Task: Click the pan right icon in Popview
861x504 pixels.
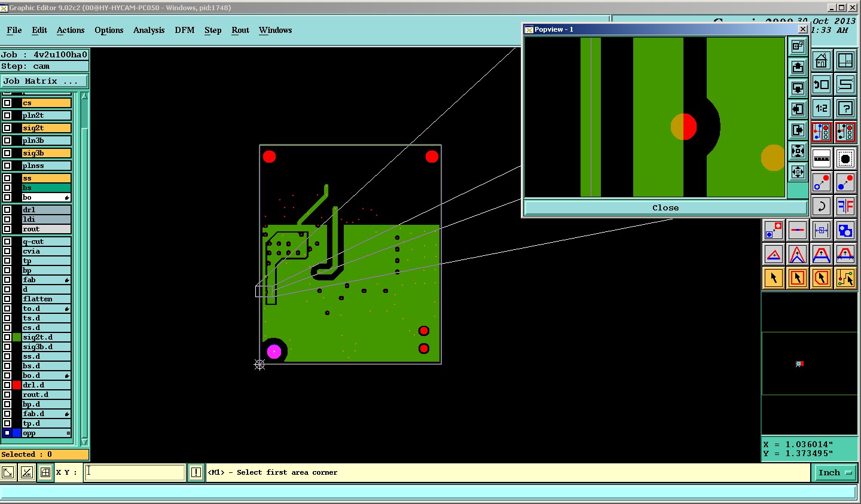Action: tap(798, 130)
